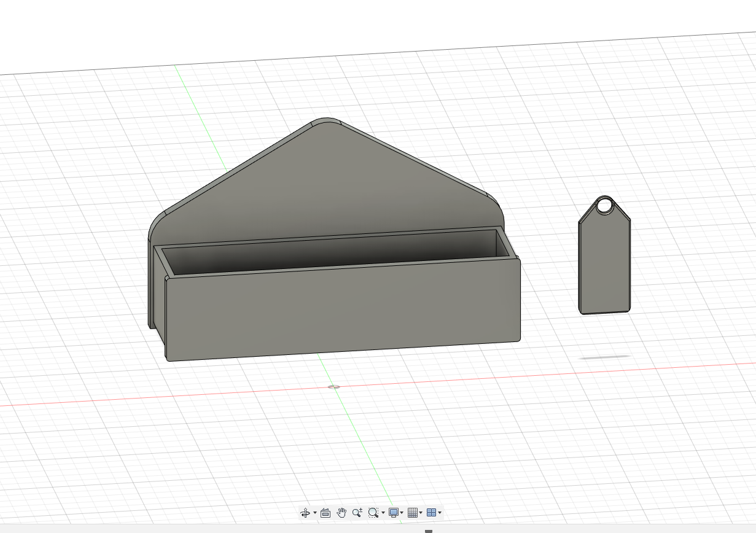Click the origin point in the viewport
756x533 pixels.
tap(335, 387)
